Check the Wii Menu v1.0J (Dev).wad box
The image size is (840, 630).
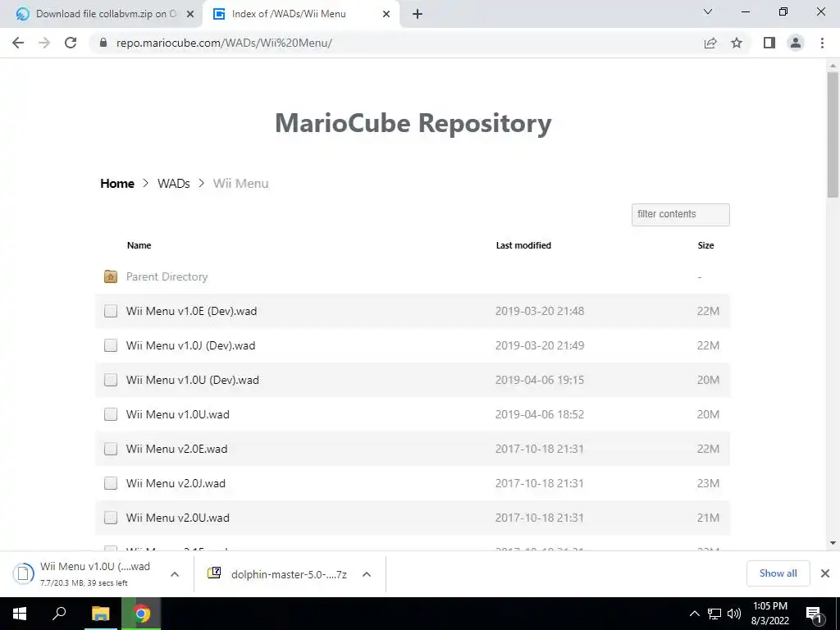111,345
